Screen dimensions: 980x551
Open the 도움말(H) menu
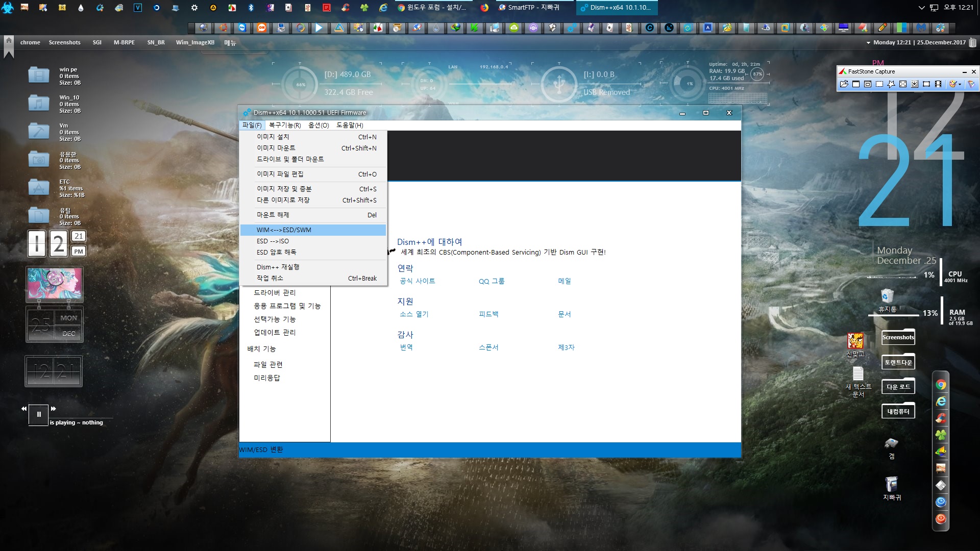coord(350,125)
